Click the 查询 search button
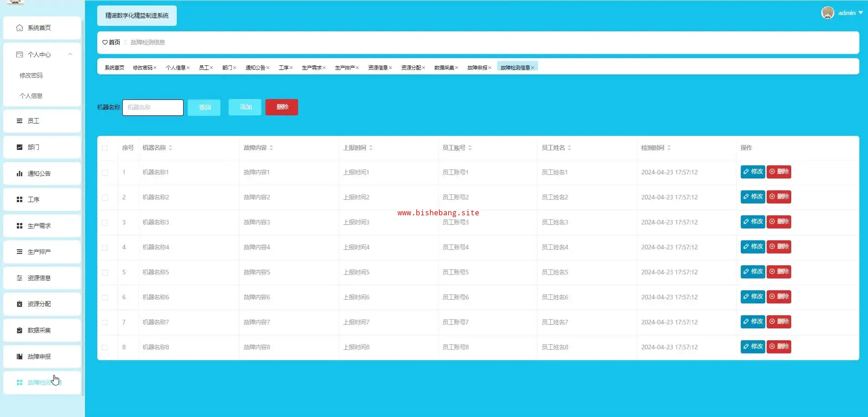Image resolution: width=868 pixels, height=417 pixels. [204, 108]
